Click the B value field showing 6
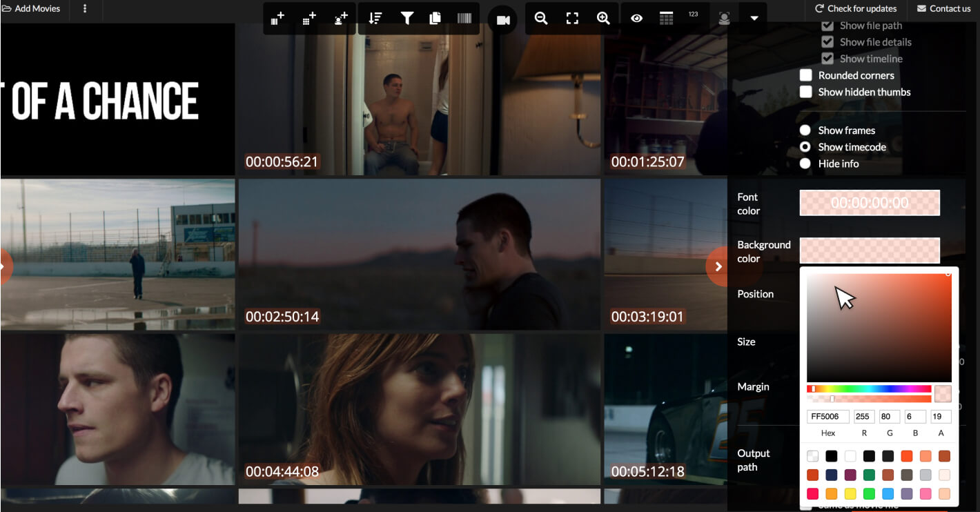Image resolution: width=980 pixels, height=512 pixels. coord(915,417)
